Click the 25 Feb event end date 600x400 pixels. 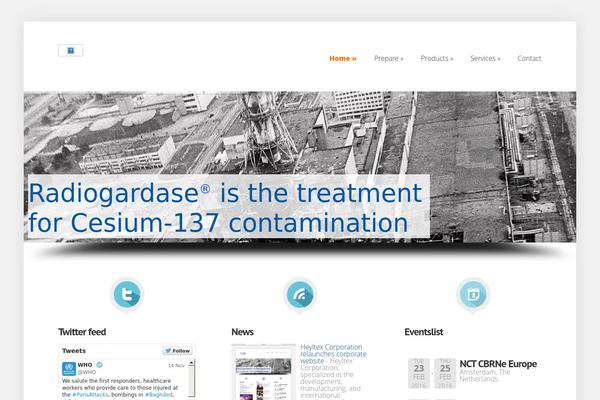point(445,373)
